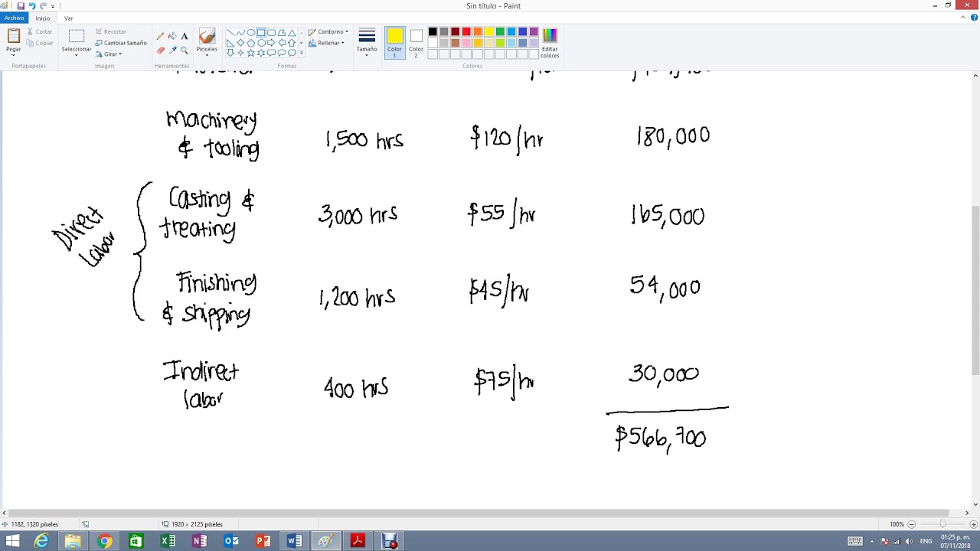Select the Fill with color bucket tool
Image resolution: width=980 pixels, height=551 pixels.
click(172, 36)
